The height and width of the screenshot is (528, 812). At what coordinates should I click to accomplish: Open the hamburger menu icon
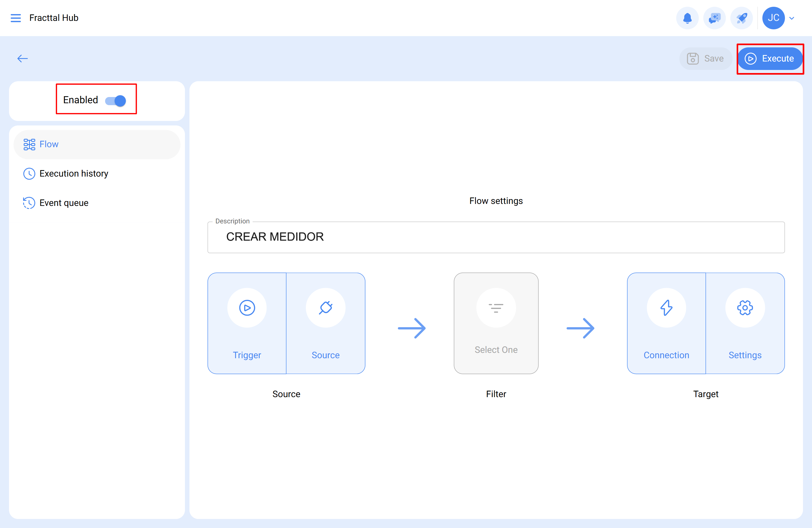point(16,18)
